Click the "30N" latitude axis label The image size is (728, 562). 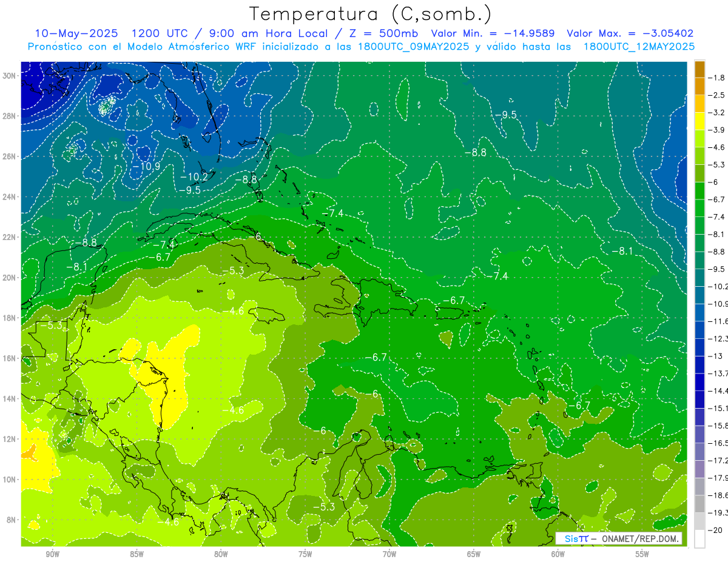[10, 76]
